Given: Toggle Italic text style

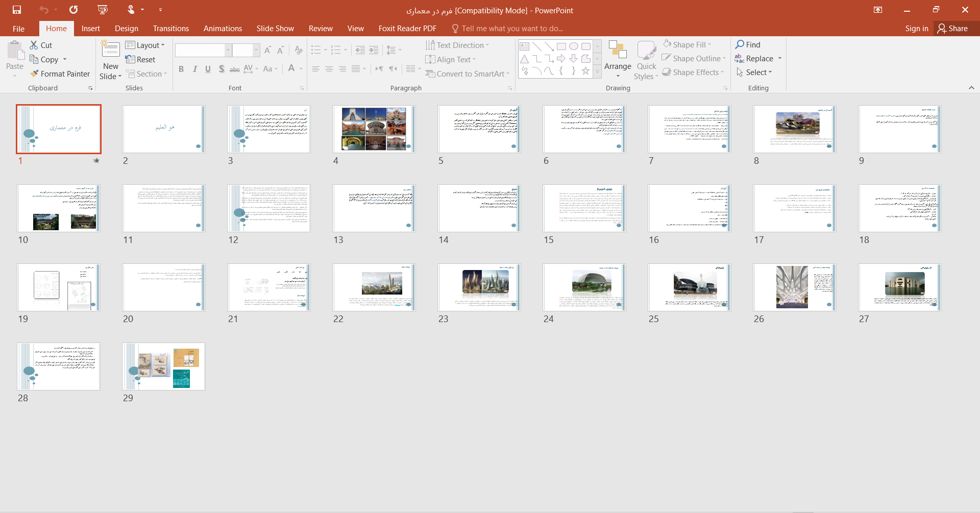Looking at the screenshot, I should pyautogui.click(x=194, y=69).
